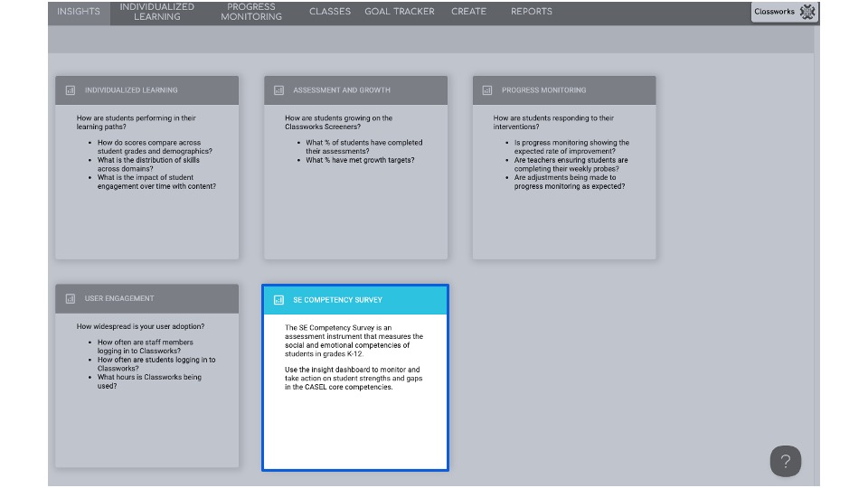This screenshot has width=868, height=488.
Task: Open help with the question mark icon
Action: (786, 461)
